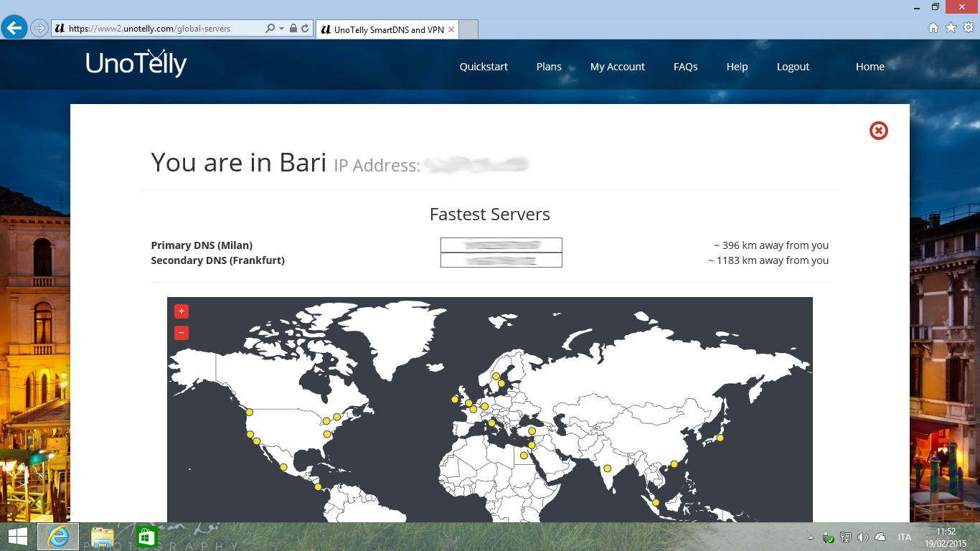The image size is (980, 551).
Task: Click the Israel-area server marker
Action: tap(532, 446)
